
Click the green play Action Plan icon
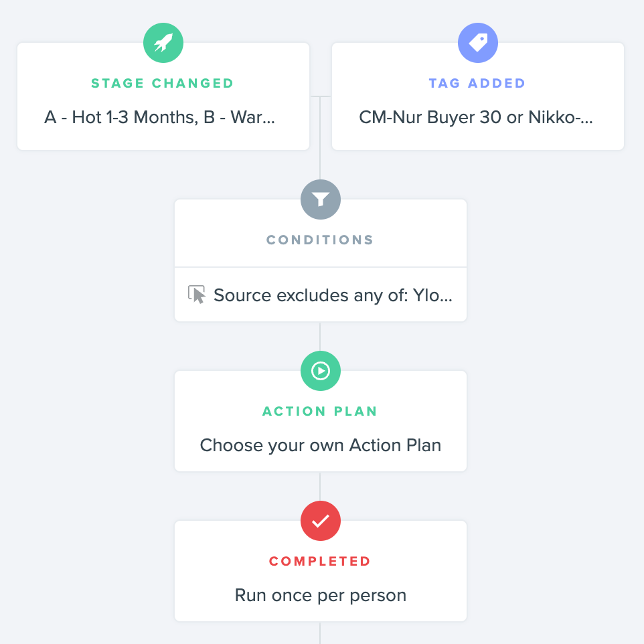click(321, 371)
